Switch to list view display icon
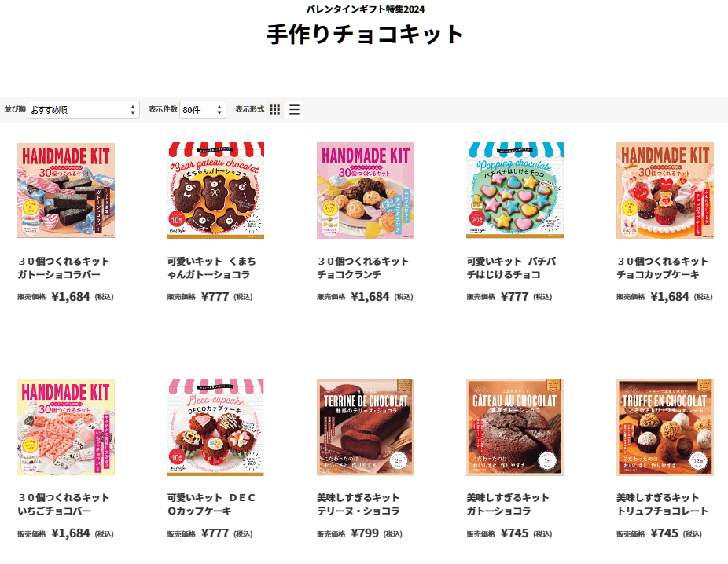Viewport: 728px width, 564px height. 294,109
